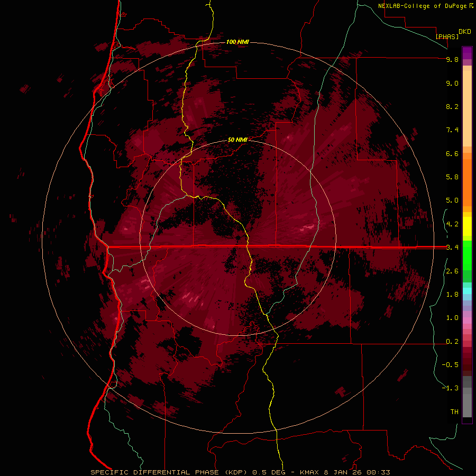Pick the yellow color bar segment
This screenshot has width=476, height=476.
click(x=467, y=226)
